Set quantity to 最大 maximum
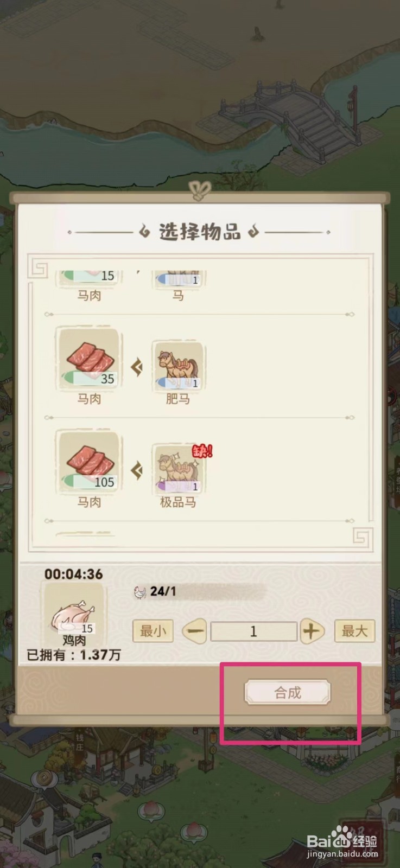400x868 pixels. coord(354,631)
